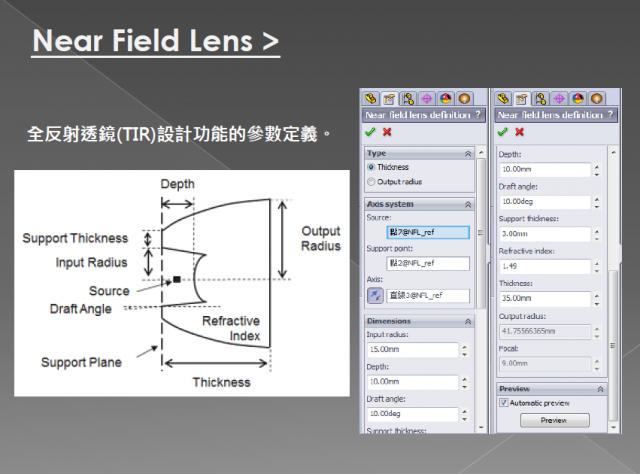Open help question mark in left panel title

point(479,115)
